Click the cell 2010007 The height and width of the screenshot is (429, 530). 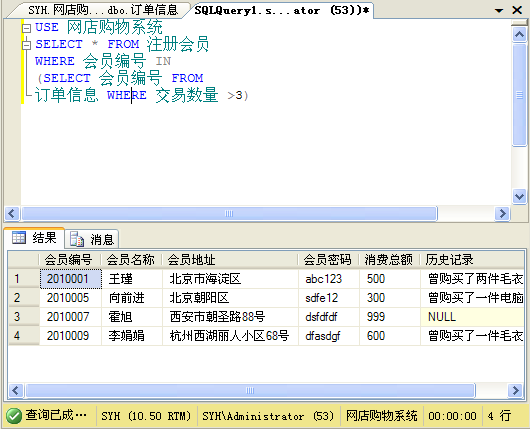pos(71,317)
